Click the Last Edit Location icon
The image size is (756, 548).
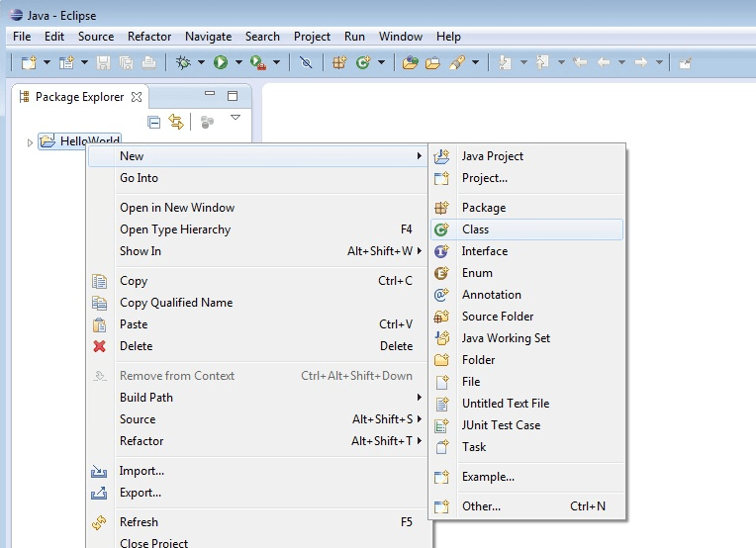[581, 62]
